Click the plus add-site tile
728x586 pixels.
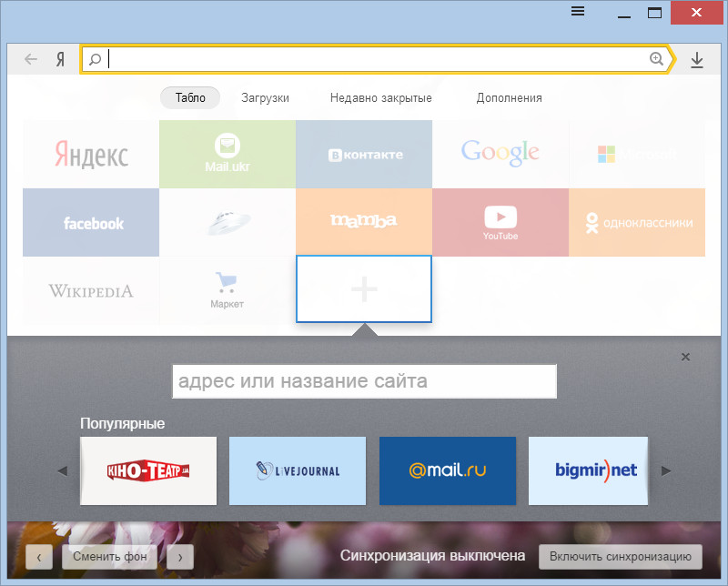(x=364, y=288)
